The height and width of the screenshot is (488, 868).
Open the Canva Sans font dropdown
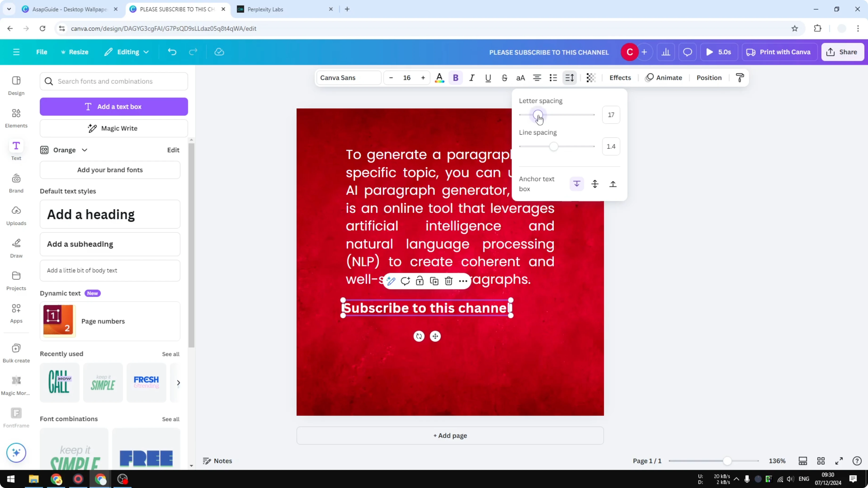click(348, 78)
